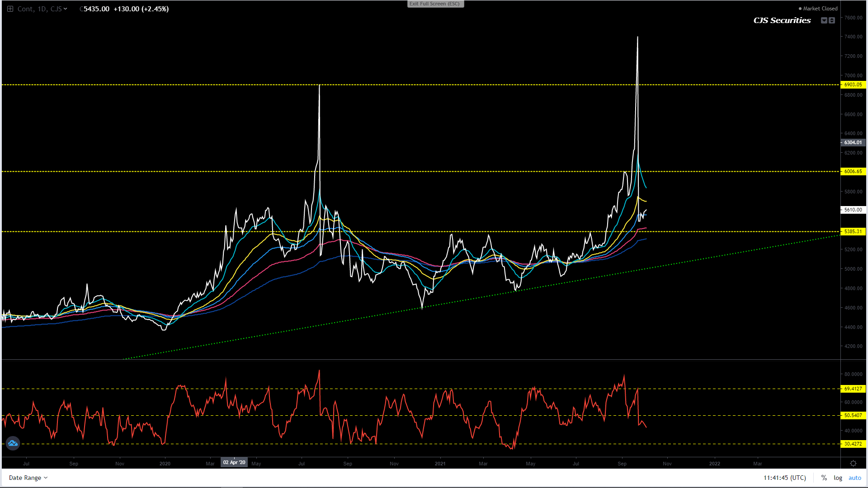Expand the Cont, 1D, CJS legend chevron
The image size is (868, 488).
tap(66, 9)
